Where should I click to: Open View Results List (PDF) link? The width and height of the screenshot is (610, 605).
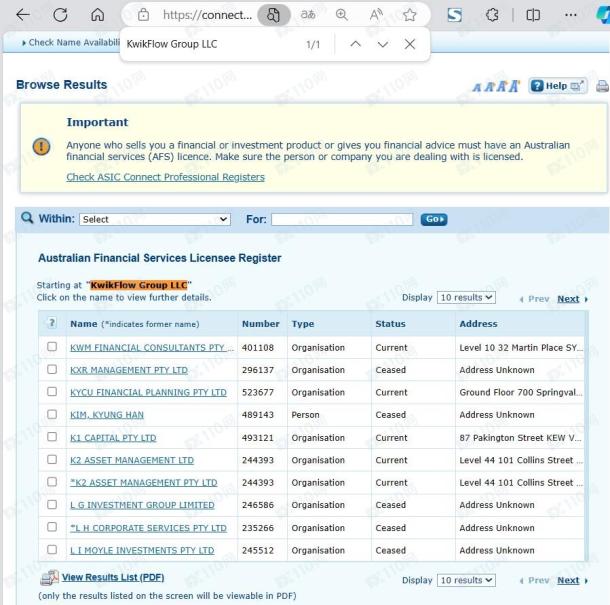click(x=113, y=577)
